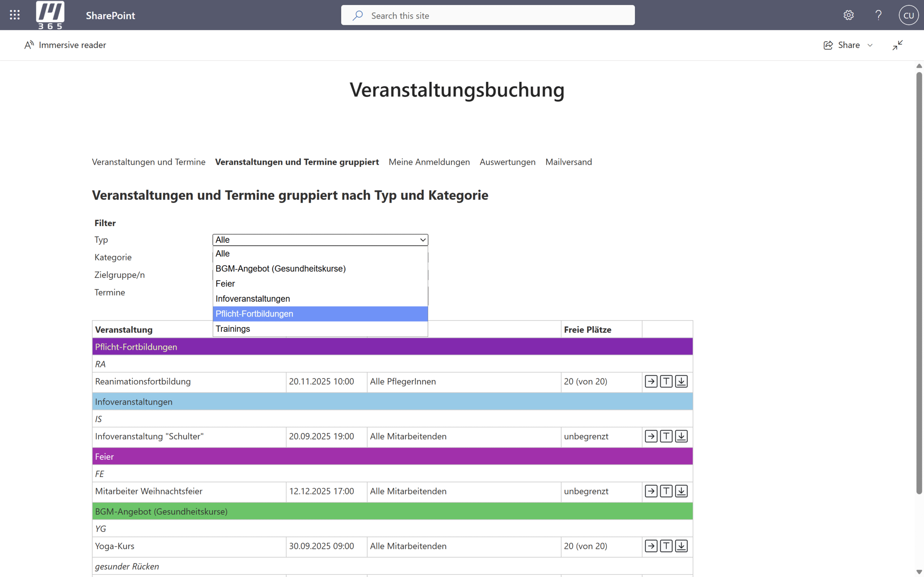This screenshot has height=577, width=924.
Task: Click T icon in Yoga-Kurs row
Action: pyautogui.click(x=666, y=546)
